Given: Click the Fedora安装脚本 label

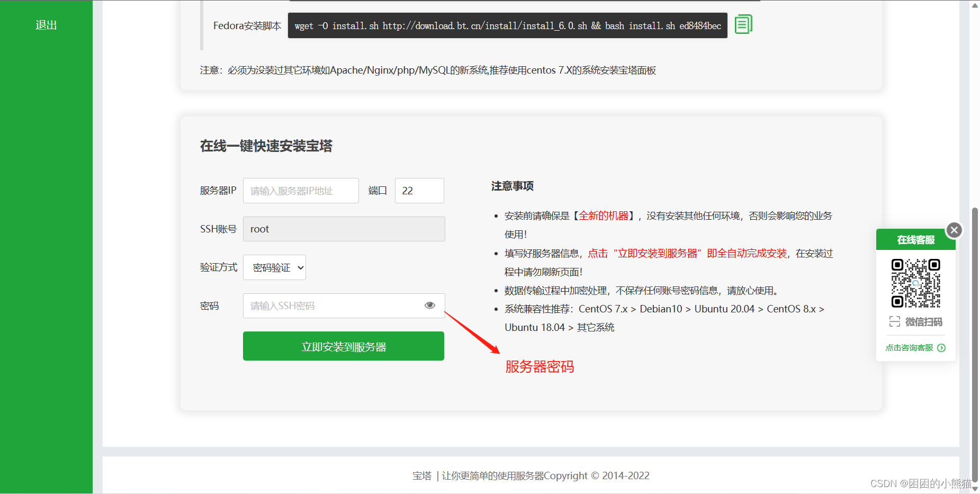Looking at the screenshot, I should coord(247,25).
